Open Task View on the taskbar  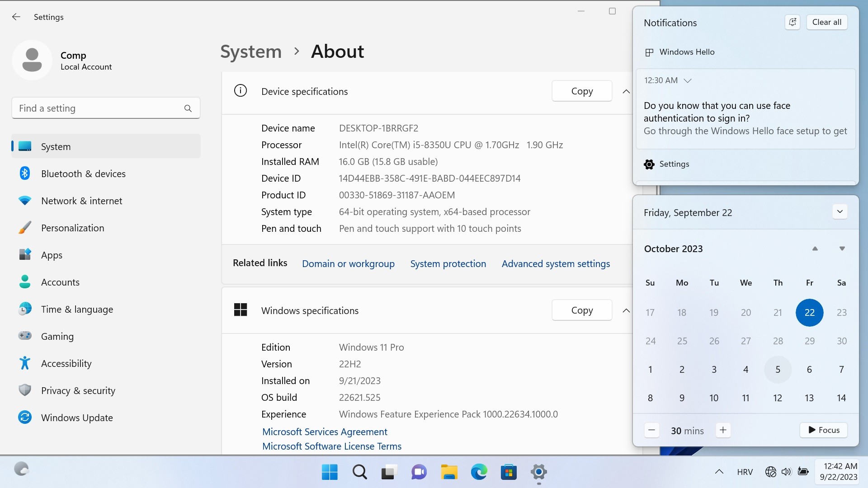click(x=389, y=472)
